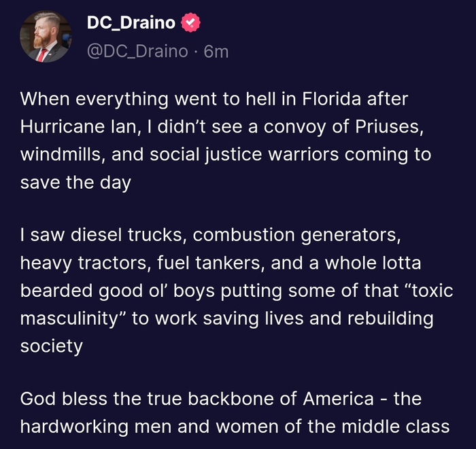
Task: Click the word "society" in the post
Action: 52,346
